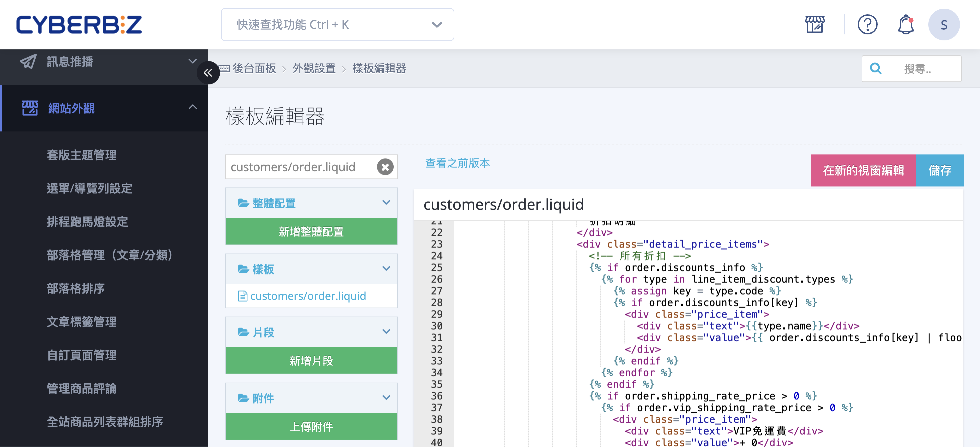Open the storefront preview icon
The image size is (980, 447).
[x=815, y=25]
